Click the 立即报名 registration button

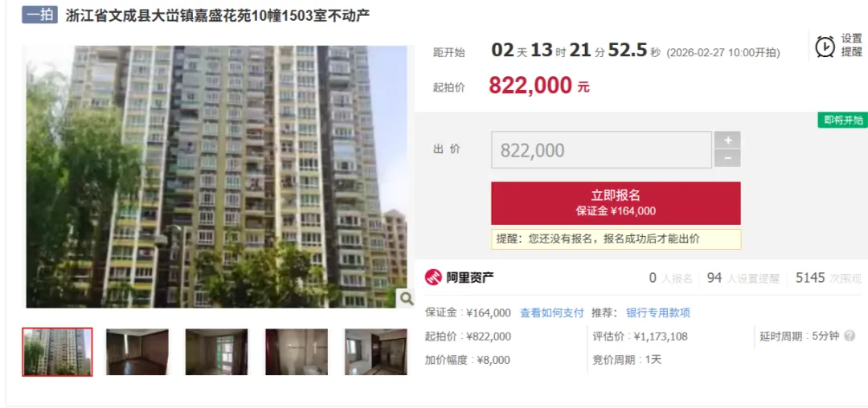[x=616, y=203]
